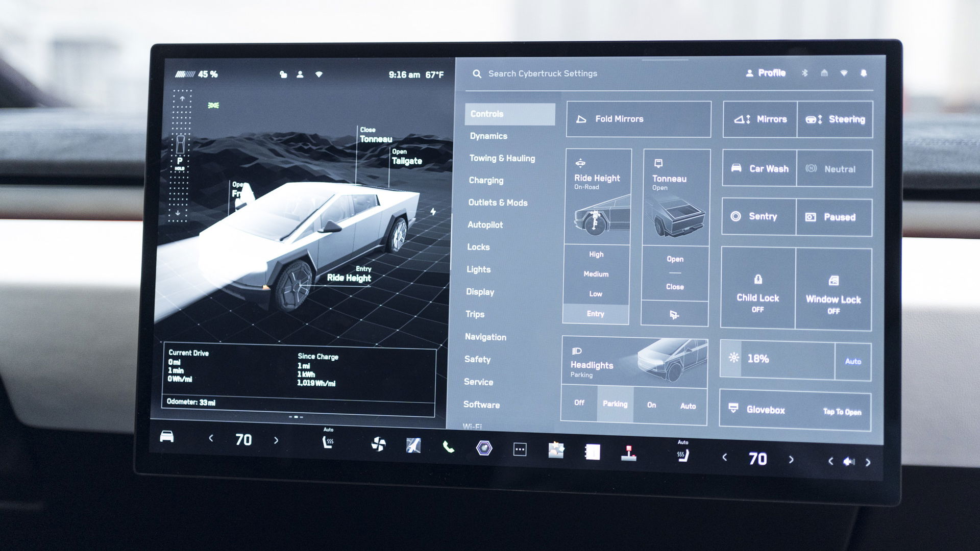Open notifications bell icon
Screen dimensions: 980x551
pos(863,73)
